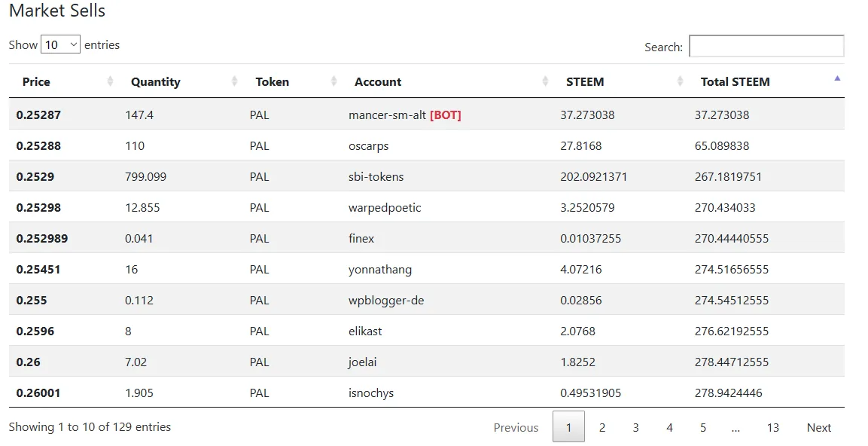Sort by STEEM column sort icon
Image resolution: width=868 pixels, height=446 pixels.
click(680, 81)
